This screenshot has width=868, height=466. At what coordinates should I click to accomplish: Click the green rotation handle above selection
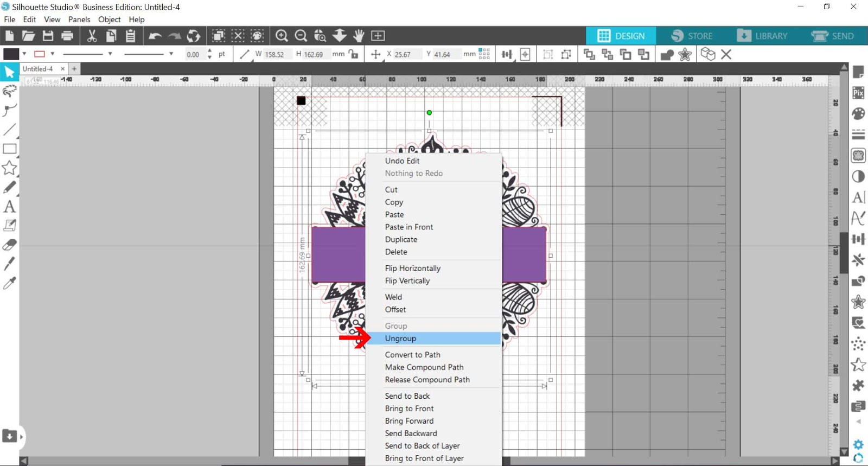click(429, 113)
